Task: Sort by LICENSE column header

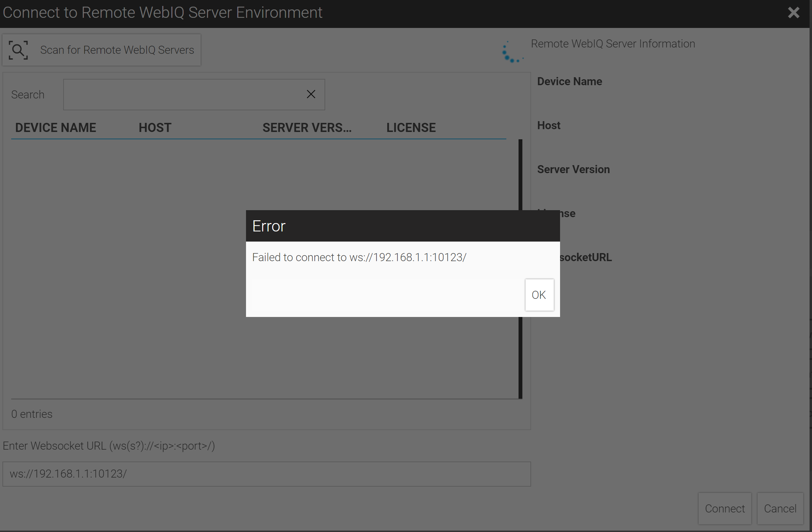Action: pyautogui.click(x=411, y=128)
